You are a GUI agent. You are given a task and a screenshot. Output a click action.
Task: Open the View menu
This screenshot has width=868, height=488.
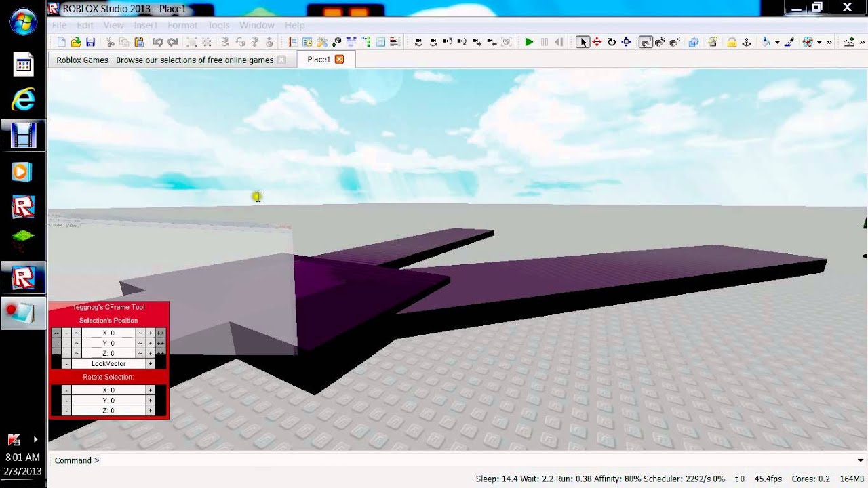[x=113, y=25]
